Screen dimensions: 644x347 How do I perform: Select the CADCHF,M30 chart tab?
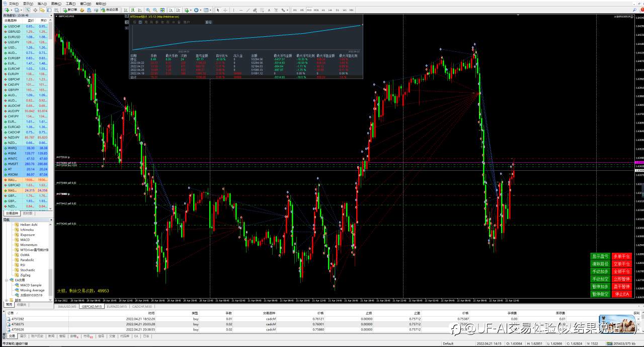pyautogui.click(x=142, y=306)
